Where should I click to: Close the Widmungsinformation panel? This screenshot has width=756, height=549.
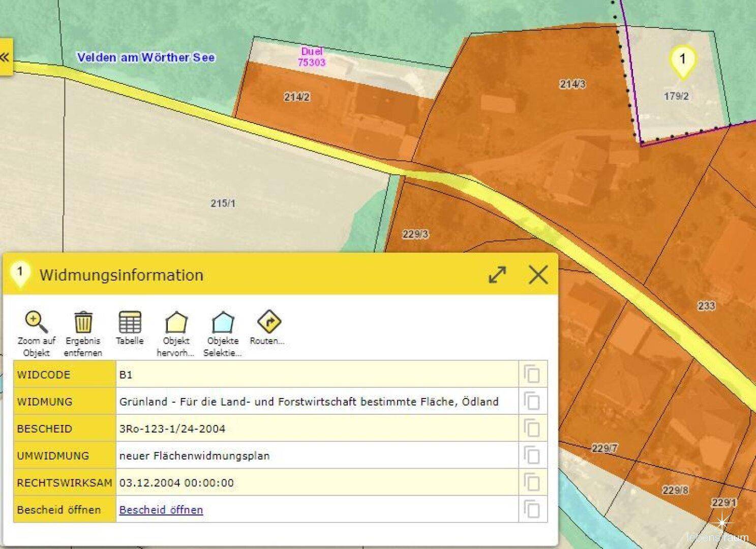(x=538, y=274)
